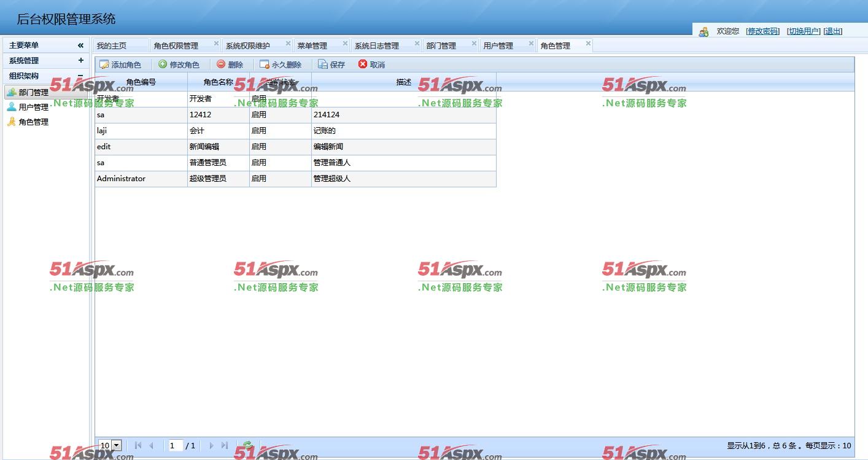868x460 pixels.
Task: Click the 永久删除 permanent delete icon
Action: click(265, 64)
